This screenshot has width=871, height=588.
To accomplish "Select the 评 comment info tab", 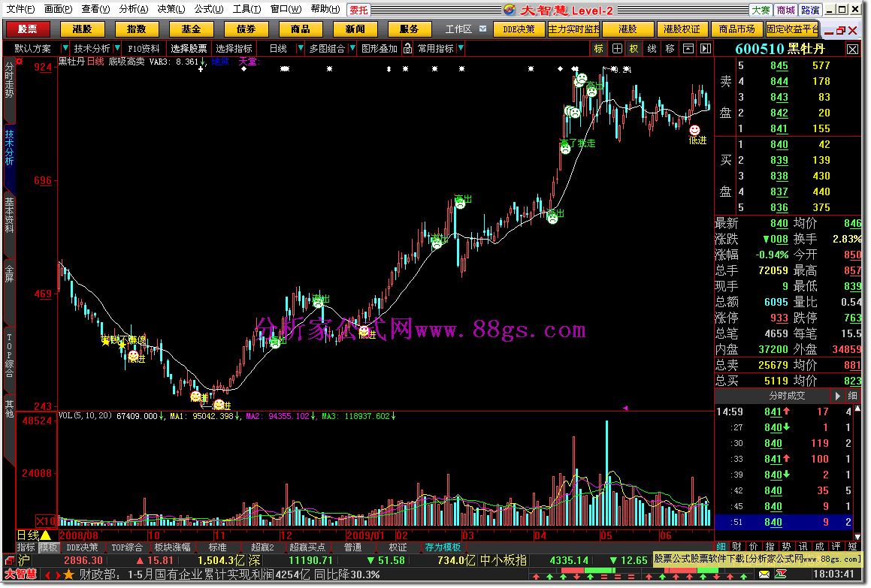I will (x=836, y=547).
